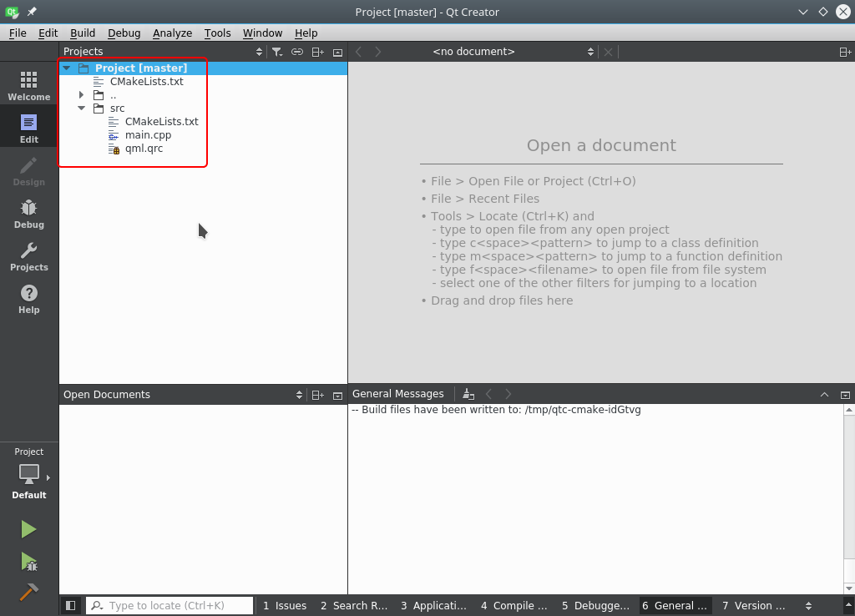Maximize the General Messages output pane
This screenshot has height=616, width=855.
[x=824, y=395]
